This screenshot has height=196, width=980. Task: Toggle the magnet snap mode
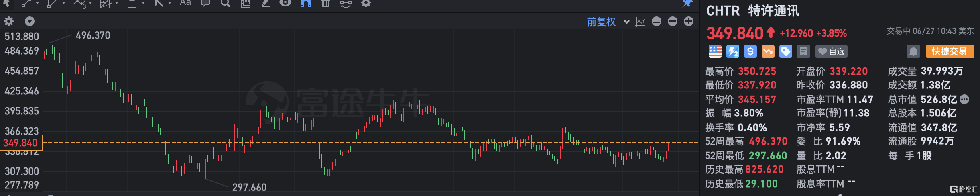(x=306, y=4)
